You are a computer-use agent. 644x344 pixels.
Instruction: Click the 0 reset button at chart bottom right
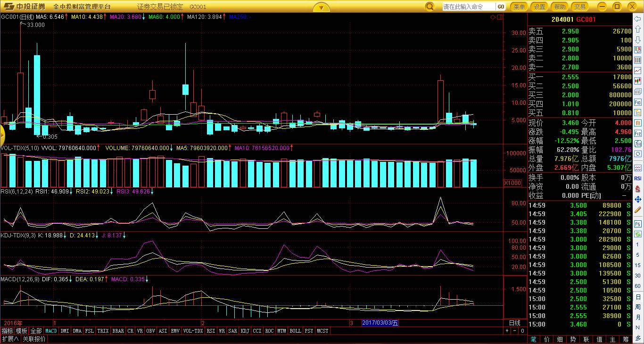click(522, 331)
